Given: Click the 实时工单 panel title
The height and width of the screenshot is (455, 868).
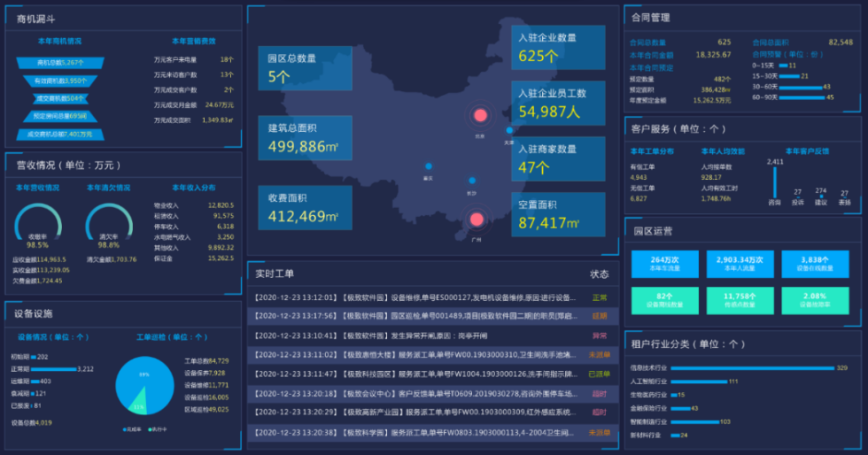Looking at the screenshot, I should point(275,274).
